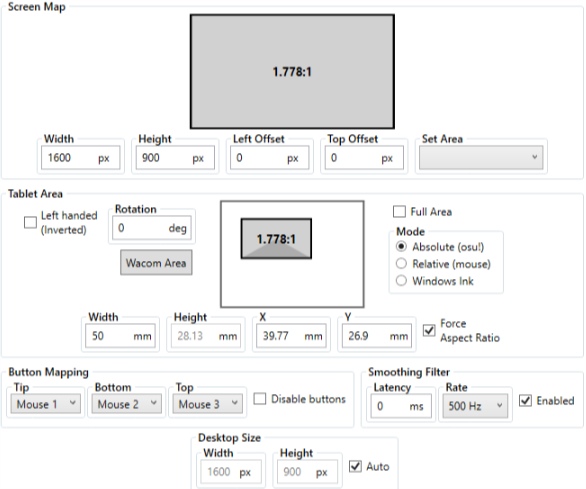586x489 pixels.
Task: Open the Bottom button Mouse 2 dropdown
Action: tap(127, 404)
